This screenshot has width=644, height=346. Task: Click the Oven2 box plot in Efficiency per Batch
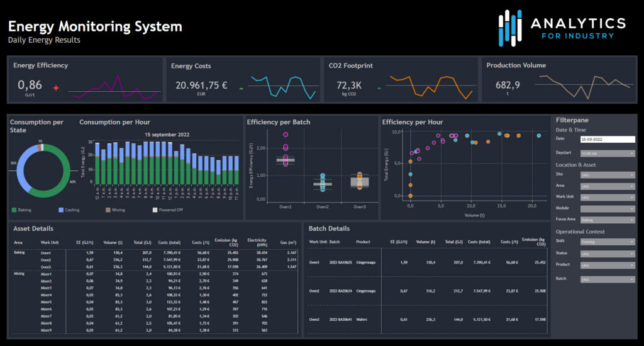pos(322,184)
